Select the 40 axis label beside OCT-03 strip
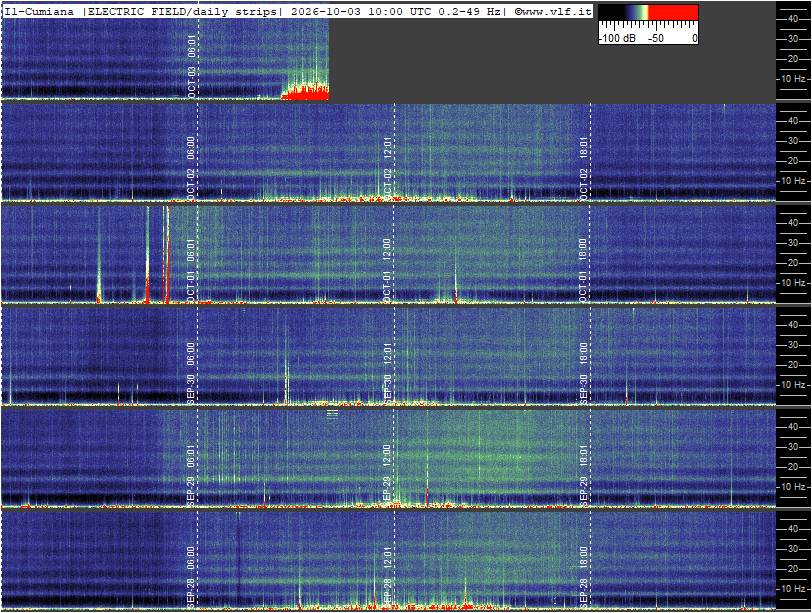 click(x=792, y=19)
